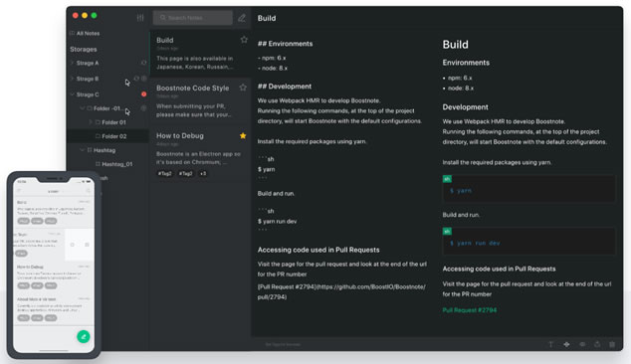The width and height of the screenshot is (631, 364).
Task: Open Folder 01 in the tree
Action: tap(113, 122)
